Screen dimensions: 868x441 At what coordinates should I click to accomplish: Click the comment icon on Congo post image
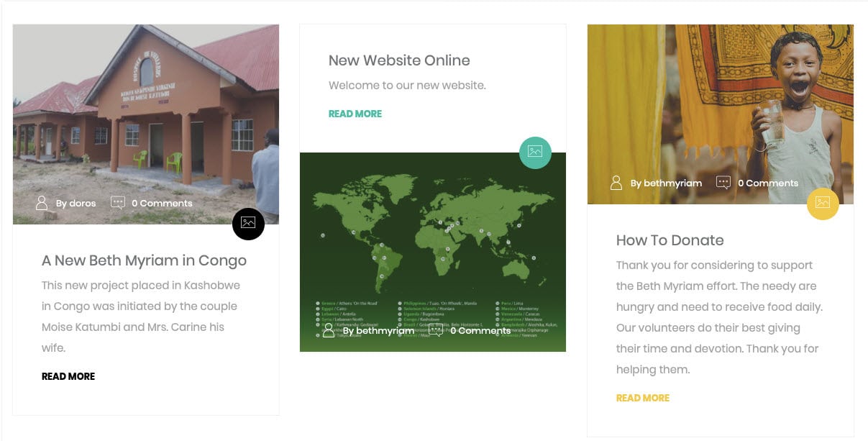pyautogui.click(x=118, y=203)
